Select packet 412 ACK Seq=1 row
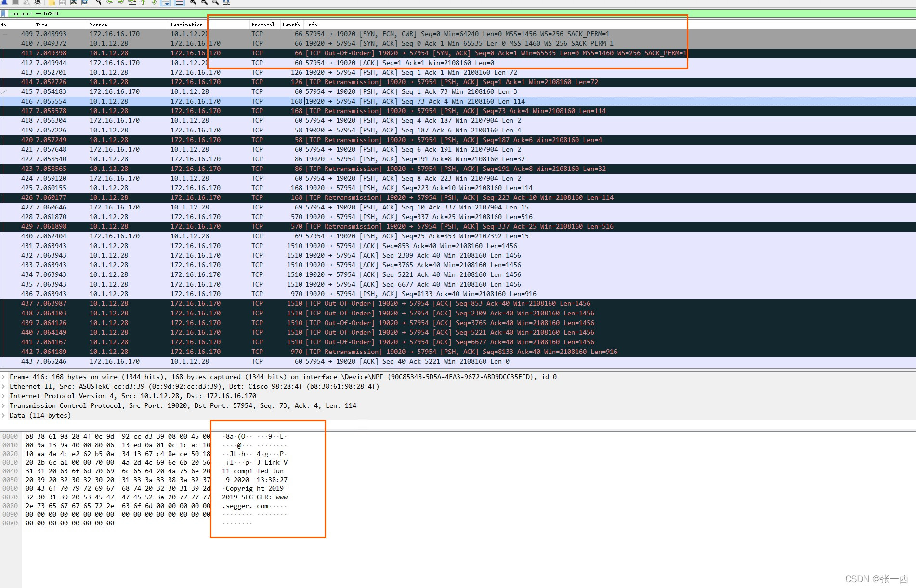The width and height of the screenshot is (916, 588). (458, 63)
